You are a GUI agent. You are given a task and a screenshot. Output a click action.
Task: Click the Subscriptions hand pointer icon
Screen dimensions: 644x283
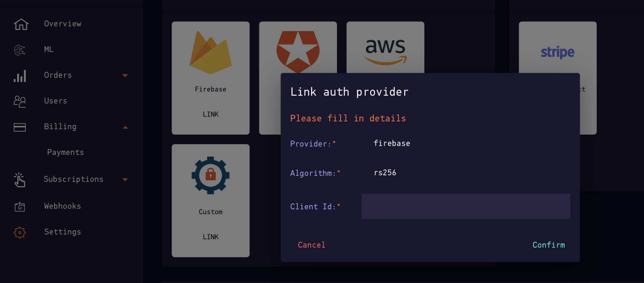coord(19,180)
